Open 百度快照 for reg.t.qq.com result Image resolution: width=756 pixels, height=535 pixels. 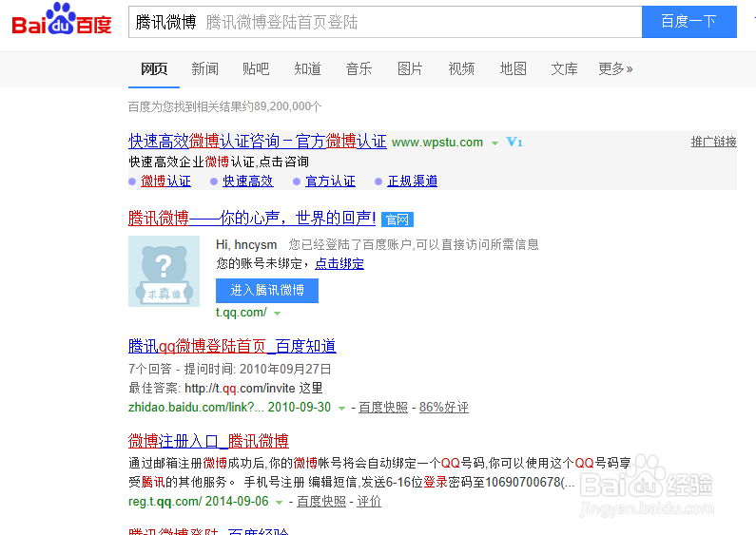pyautogui.click(x=321, y=501)
